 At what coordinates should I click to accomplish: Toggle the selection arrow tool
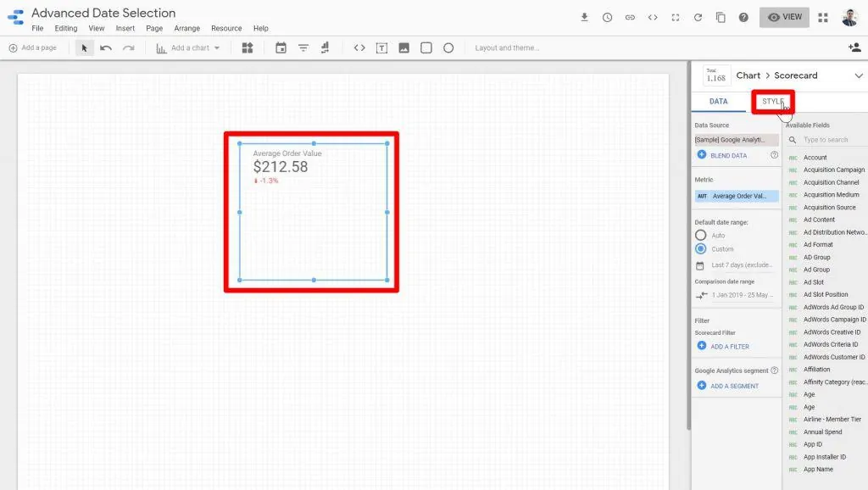click(83, 48)
